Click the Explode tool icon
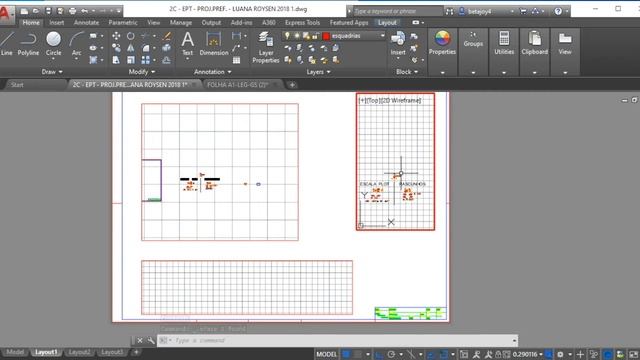 [167, 48]
